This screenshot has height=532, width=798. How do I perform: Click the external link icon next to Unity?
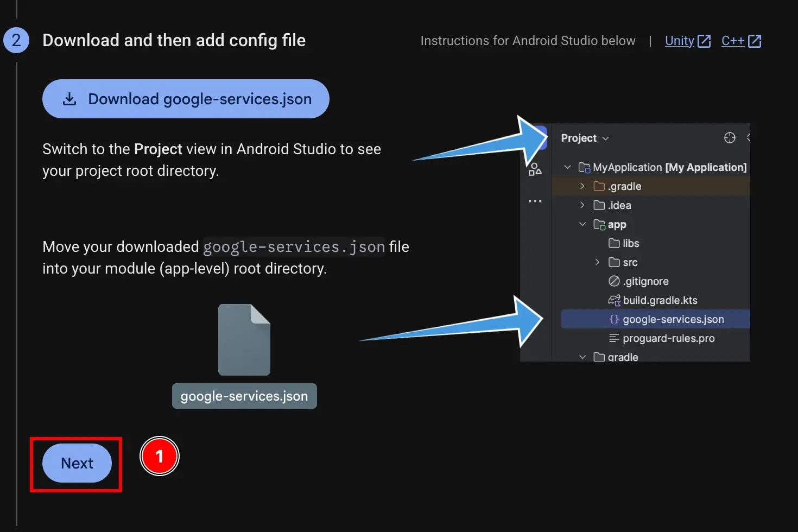(705, 41)
